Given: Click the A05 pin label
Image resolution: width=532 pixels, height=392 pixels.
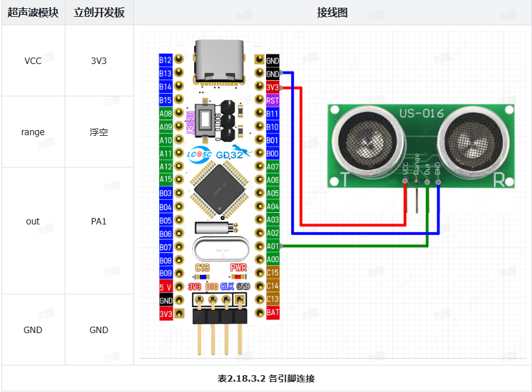Looking at the screenshot, I should click(x=272, y=193).
